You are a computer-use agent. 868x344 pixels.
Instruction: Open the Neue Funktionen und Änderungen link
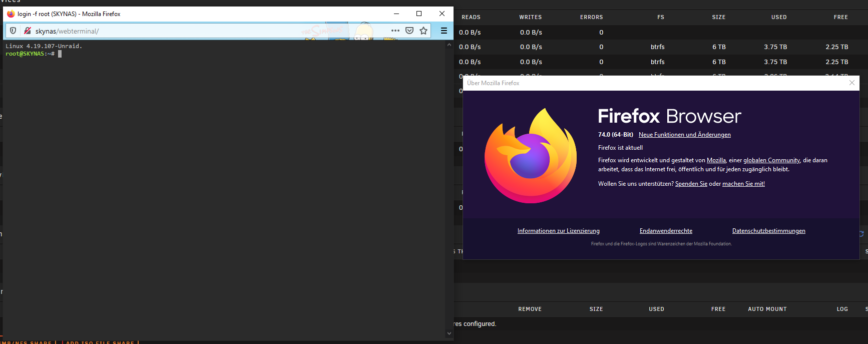[x=685, y=135]
